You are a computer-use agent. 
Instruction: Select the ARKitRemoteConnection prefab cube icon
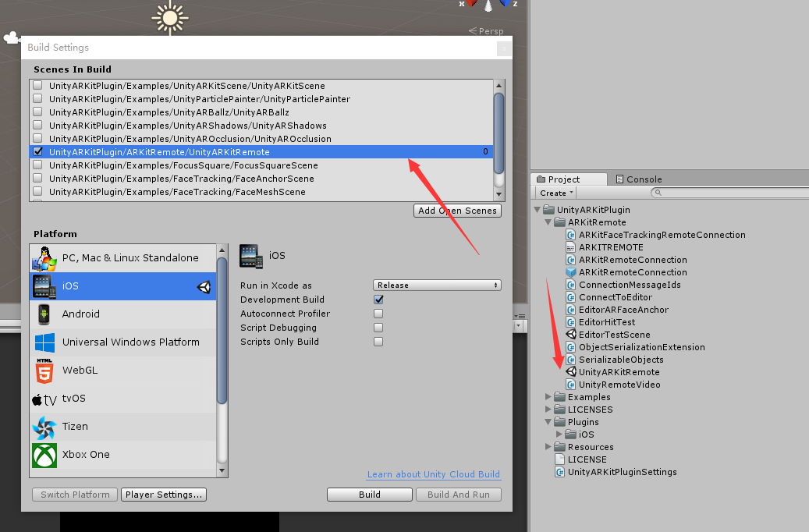tap(571, 272)
